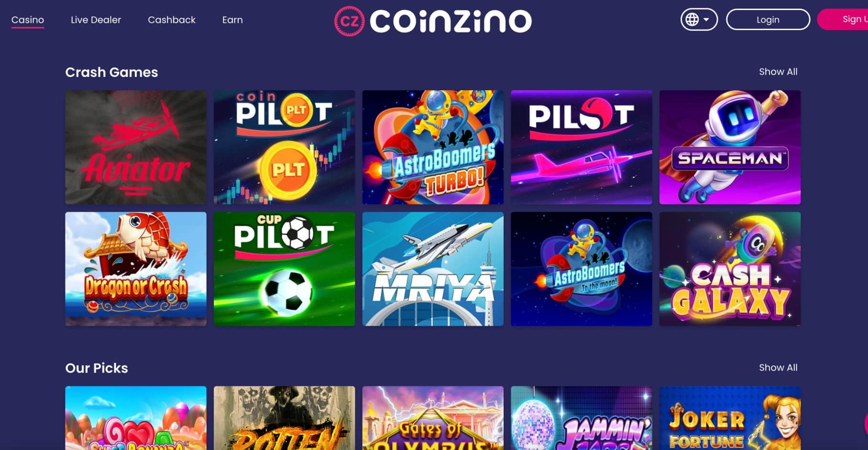This screenshot has height=450, width=868.
Task: Launch the Cash Galaxy game
Action: pos(730,269)
